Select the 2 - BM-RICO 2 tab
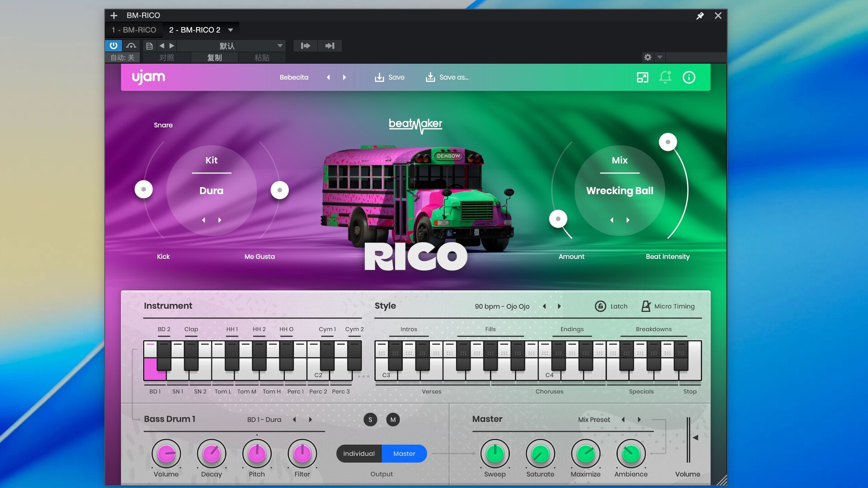Viewport: 868px width, 488px height. [x=195, y=30]
